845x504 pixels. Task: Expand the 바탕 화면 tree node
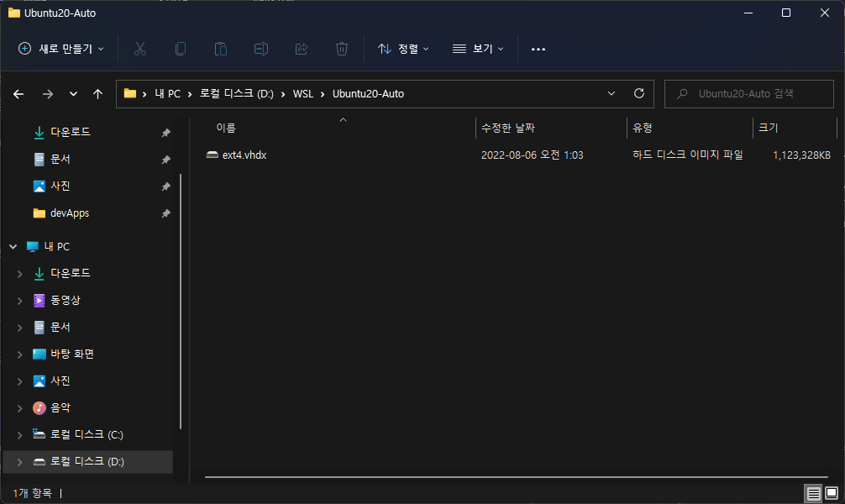(19, 354)
